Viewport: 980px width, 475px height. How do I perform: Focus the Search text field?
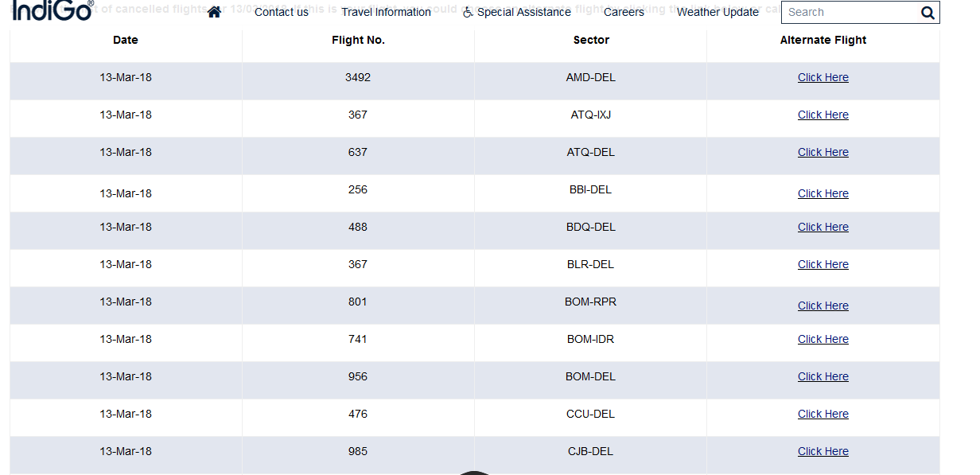coord(848,13)
